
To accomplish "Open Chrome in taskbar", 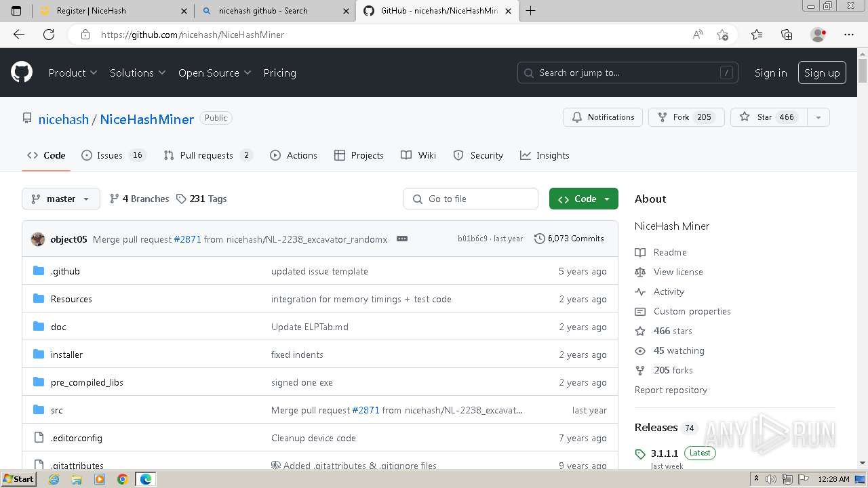I will 123,479.
